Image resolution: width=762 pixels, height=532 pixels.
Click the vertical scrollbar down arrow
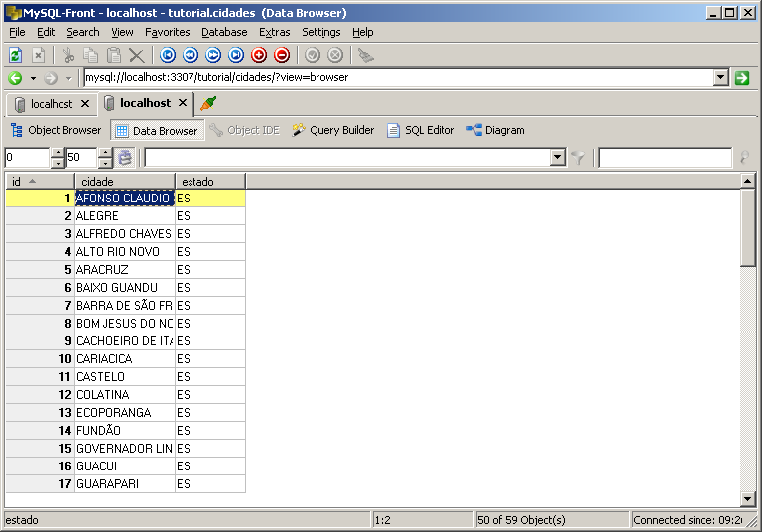pyautogui.click(x=747, y=498)
